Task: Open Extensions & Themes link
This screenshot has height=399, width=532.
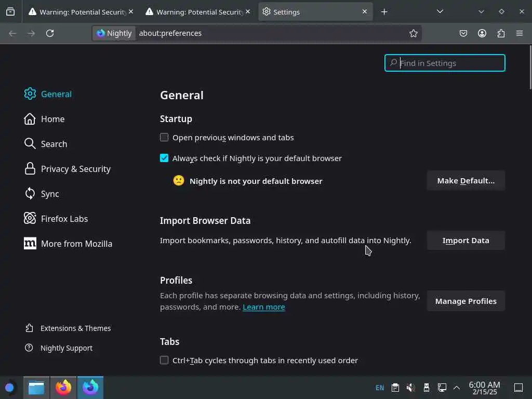Action: point(68,328)
